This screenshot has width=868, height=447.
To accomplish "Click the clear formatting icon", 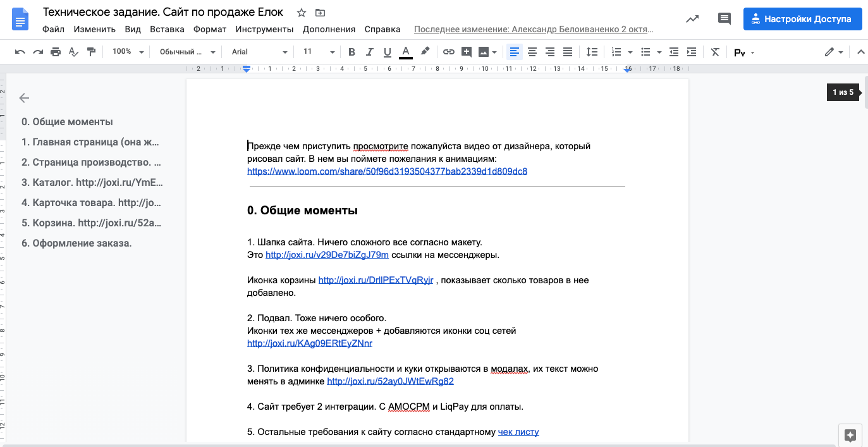I will tap(715, 52).
